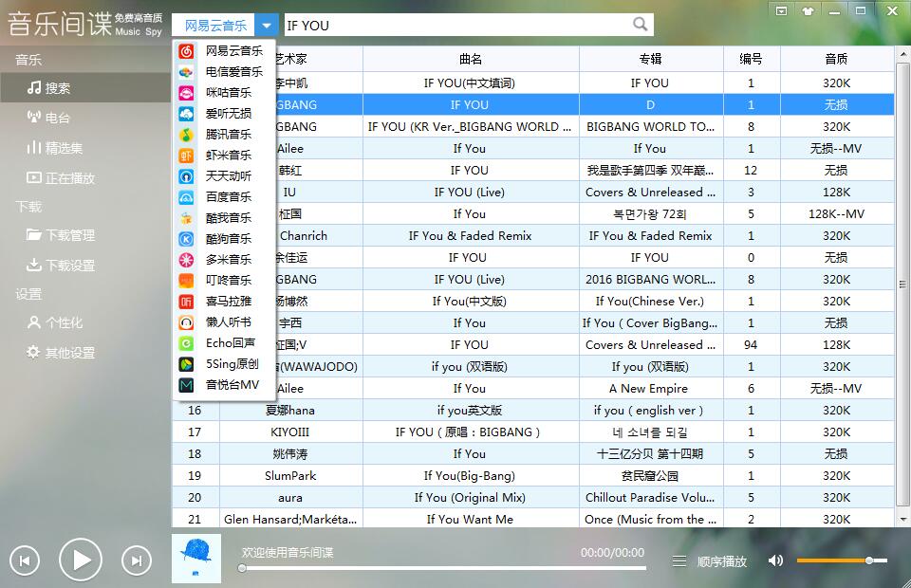Sort by 编号 column header
The width and height of the screenshot is (911, 588).
tap(752, 59)
